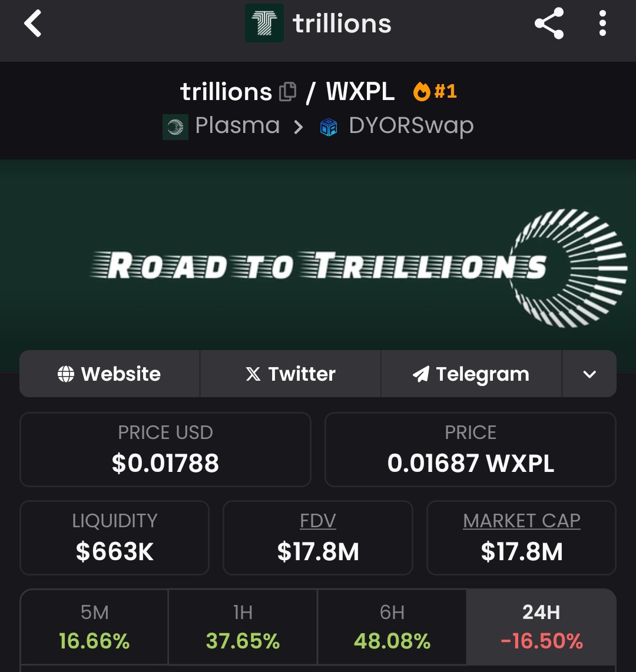The width and height of the screenshot is (636, 672).
Task: Tap the trillions token logo in header
Action: click(264, 24)
